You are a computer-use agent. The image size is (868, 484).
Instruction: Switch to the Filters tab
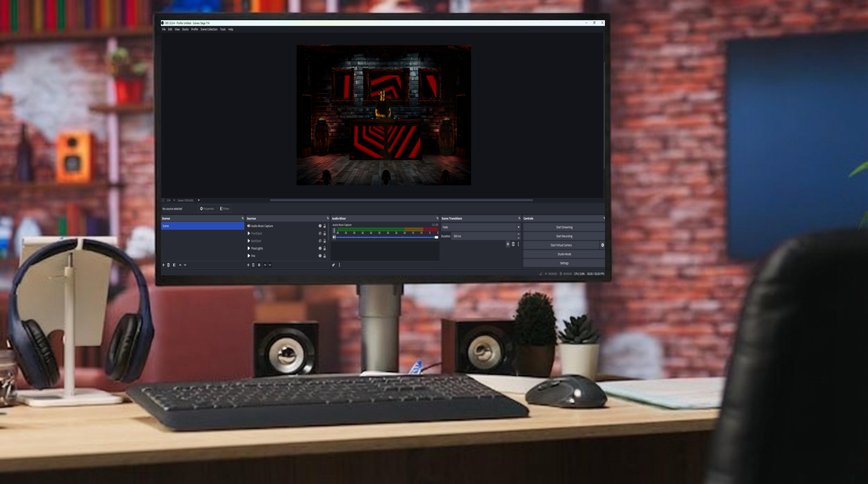(x=223, y=208)
